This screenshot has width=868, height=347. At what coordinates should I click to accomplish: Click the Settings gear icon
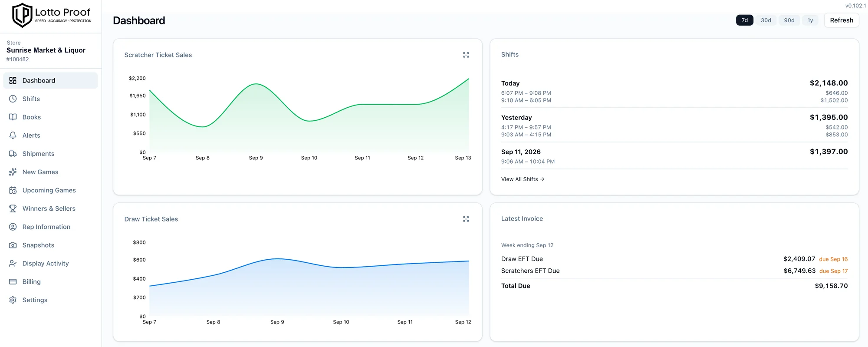point(13,300)
